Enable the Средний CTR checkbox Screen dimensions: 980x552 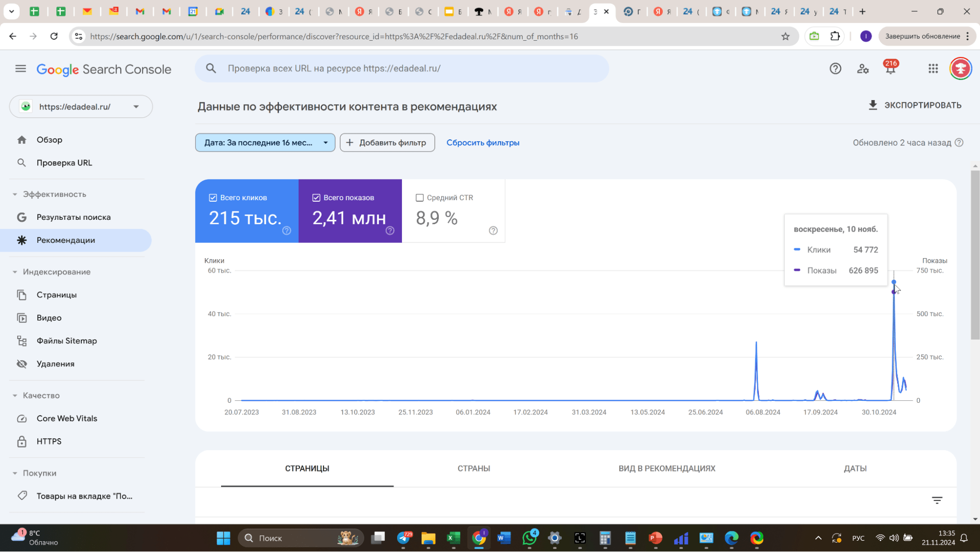(420, 198)
